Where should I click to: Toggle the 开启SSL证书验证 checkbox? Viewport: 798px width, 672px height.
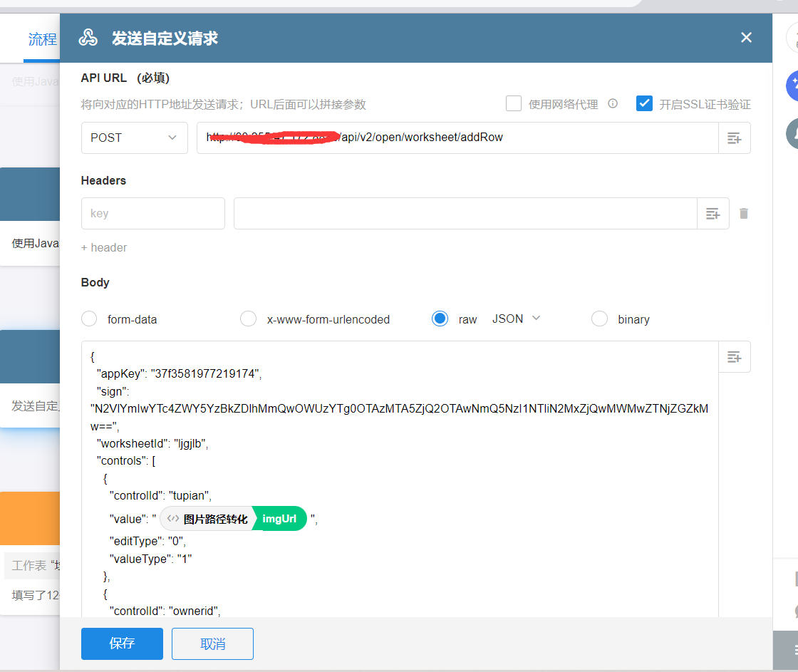(x=644, y=103)
